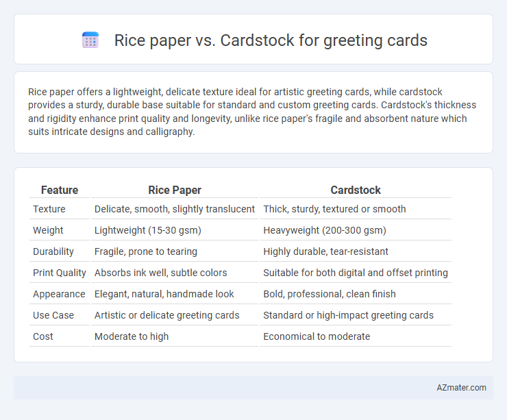The image size is (507, 420).
Task: Click the intro paragraph starting 'Rice paper offers'
Action: point(252,112)
